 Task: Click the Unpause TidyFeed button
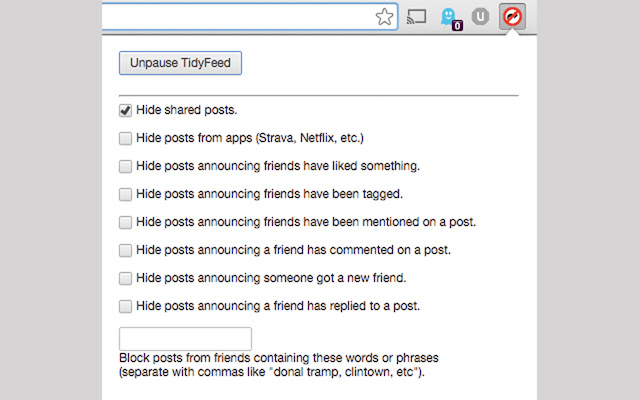[x=180, y=63]
